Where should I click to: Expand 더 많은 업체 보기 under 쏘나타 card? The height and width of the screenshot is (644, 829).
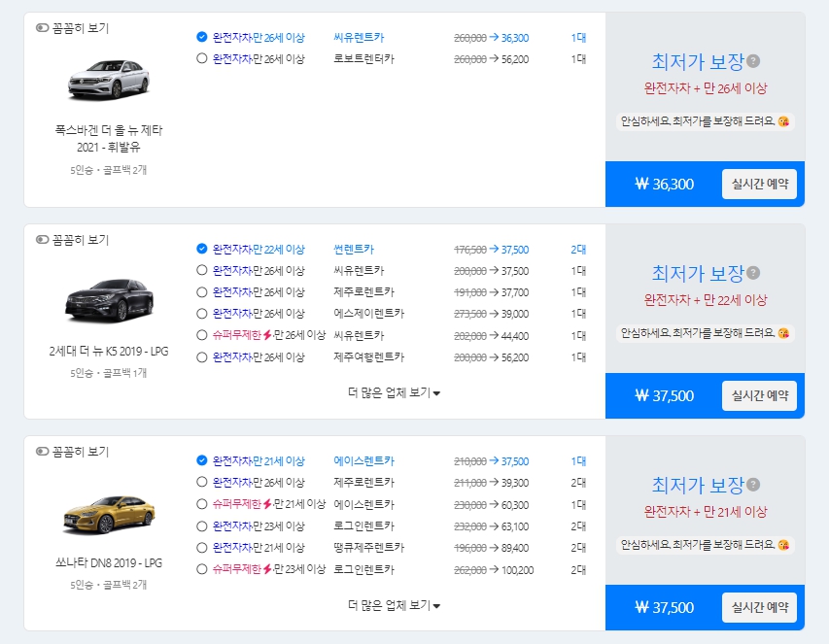coord(394,605)
